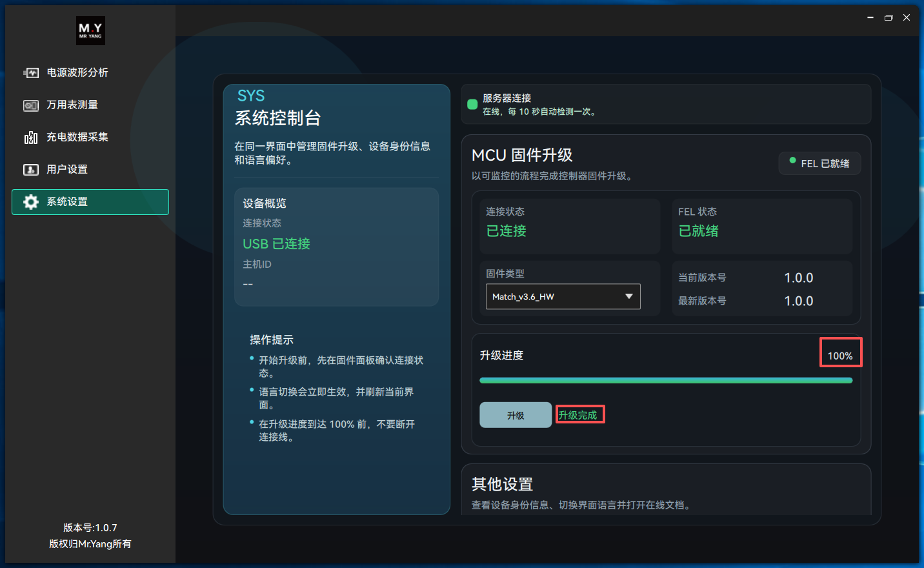Click the multimeter measurement icon
Image resolution: width=924 pixels, height=568 pixels.
coord(31,105)
